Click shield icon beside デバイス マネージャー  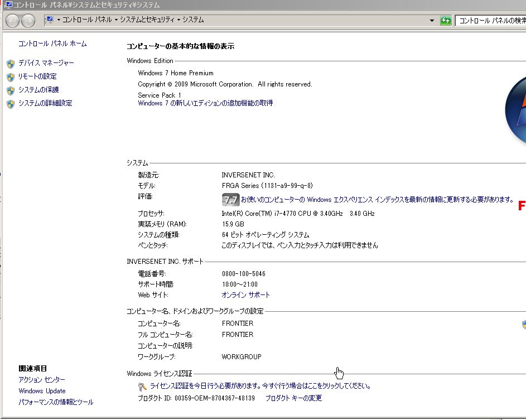point(11,64)
